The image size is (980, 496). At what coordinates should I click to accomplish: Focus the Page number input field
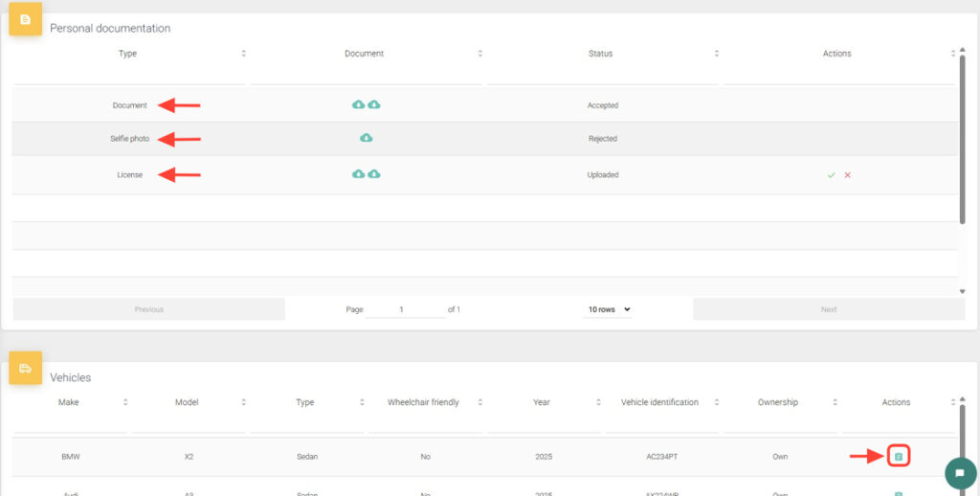pos(403,309)
